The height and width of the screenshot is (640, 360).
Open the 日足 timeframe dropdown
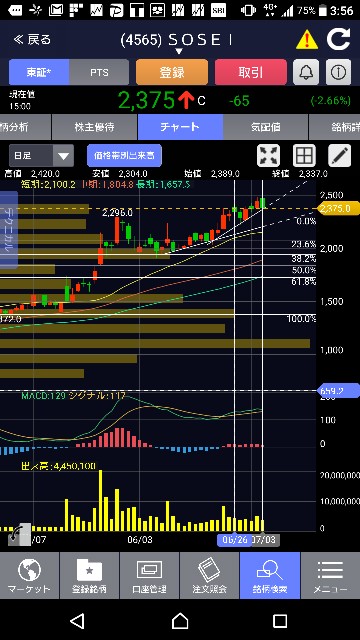[x=41, y=156]
